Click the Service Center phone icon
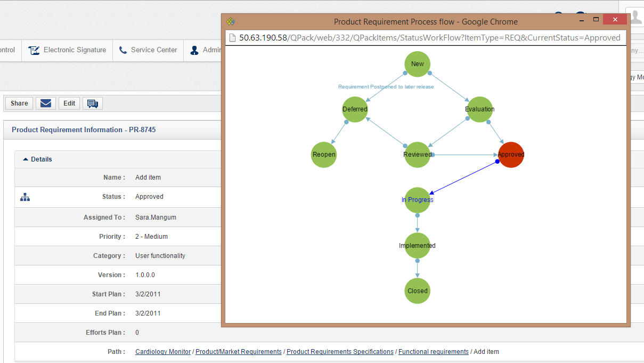Screen dimensions: 644x363 click(x=123, y=50)
